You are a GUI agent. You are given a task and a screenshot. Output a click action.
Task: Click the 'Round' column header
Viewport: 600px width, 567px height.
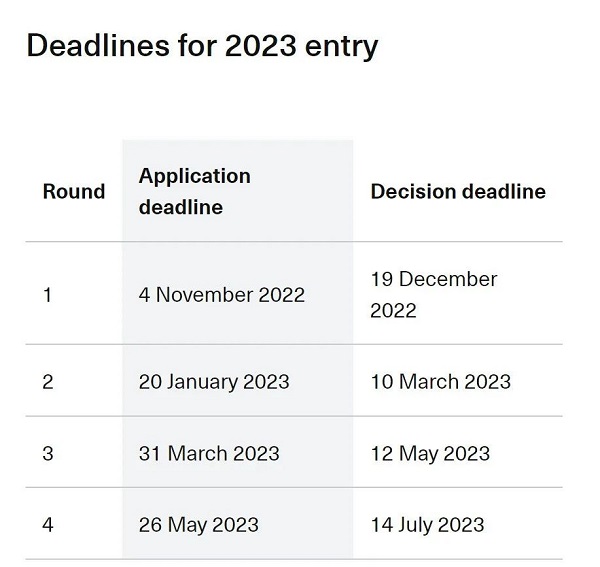coord(74,192)
